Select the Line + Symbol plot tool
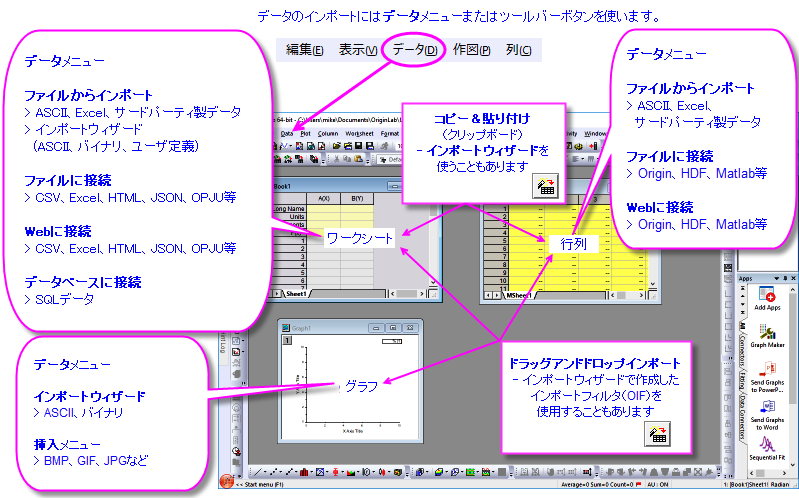This screenshot has height=498, width=799. coord(289,472)
